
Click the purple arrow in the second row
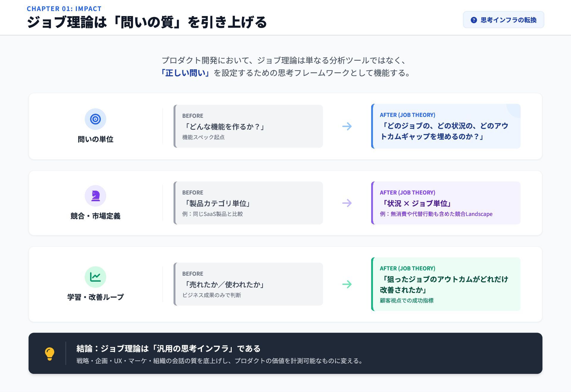347,203
